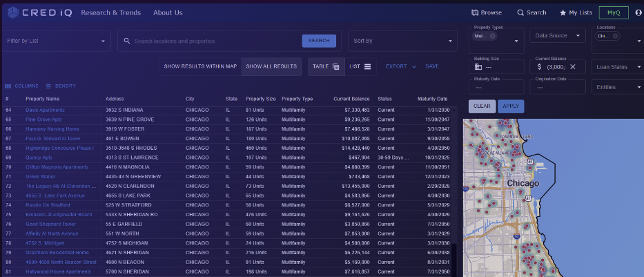The width and height of the screenshot is (644, 277).
Task: Open Quincy Apts property link
Action: point(39,157)
